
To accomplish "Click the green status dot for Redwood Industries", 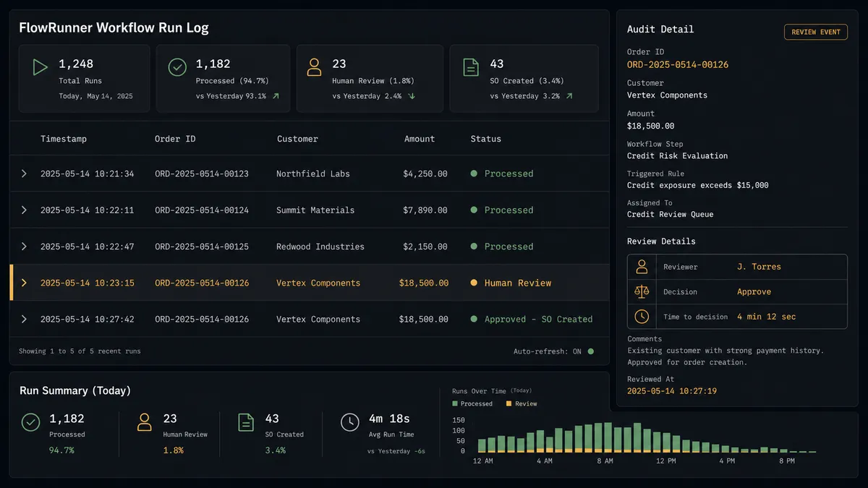I will click(x=474, y=247).
